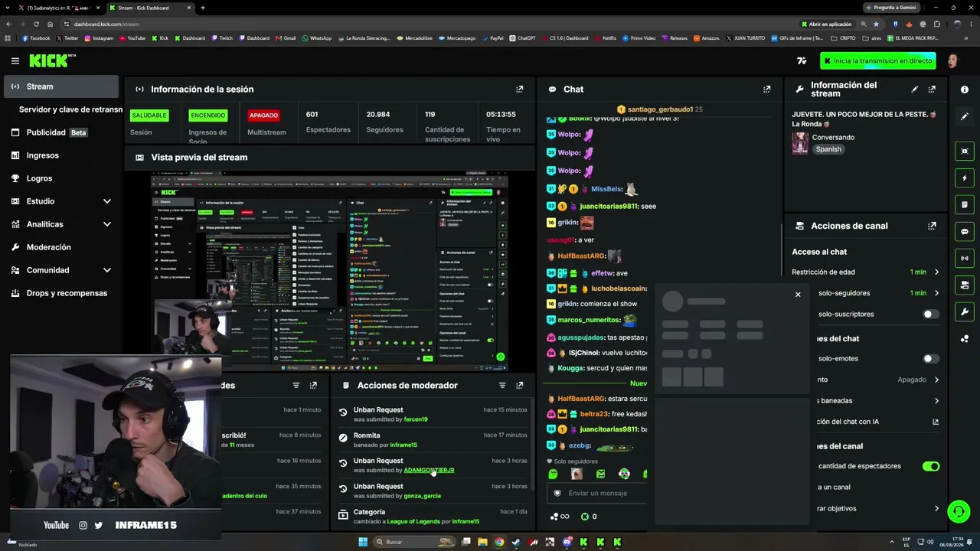
Task: Open the Twitch bookmark in bookmarks bar
Action: click(222, 37)
